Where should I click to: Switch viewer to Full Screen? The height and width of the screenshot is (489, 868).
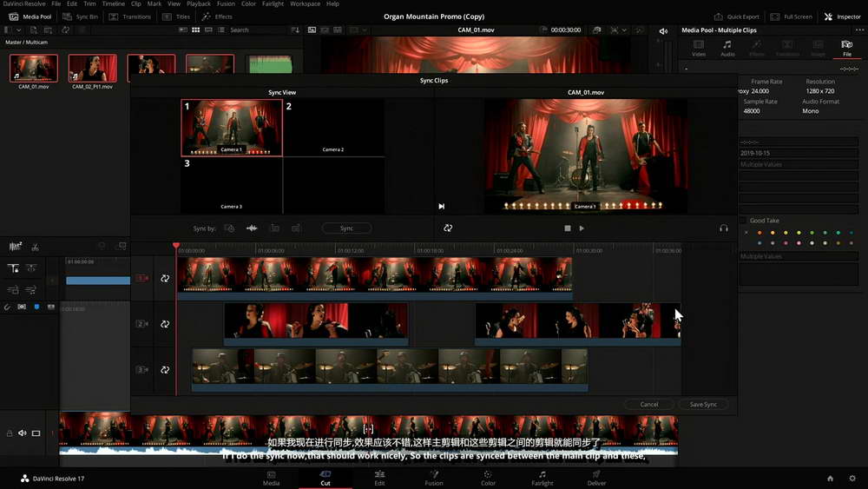[x=791, y=17]
